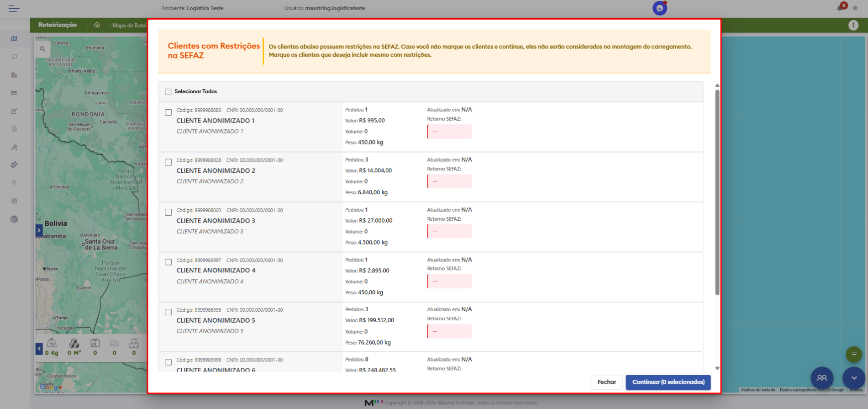This screenshot has height=409, width=868.
Task: Expand the blue chevron-down floating button
Action: pyautogui.click(x=854, y=378)
